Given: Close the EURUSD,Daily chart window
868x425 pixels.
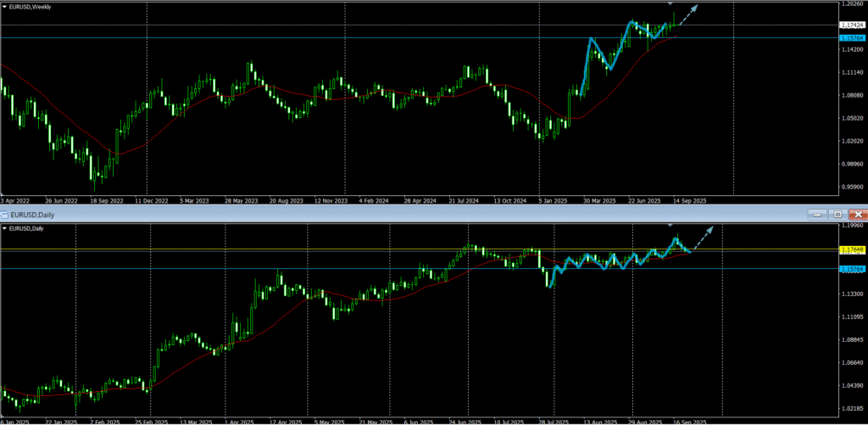Looking at the screenshot, I should tap(857, 215).
